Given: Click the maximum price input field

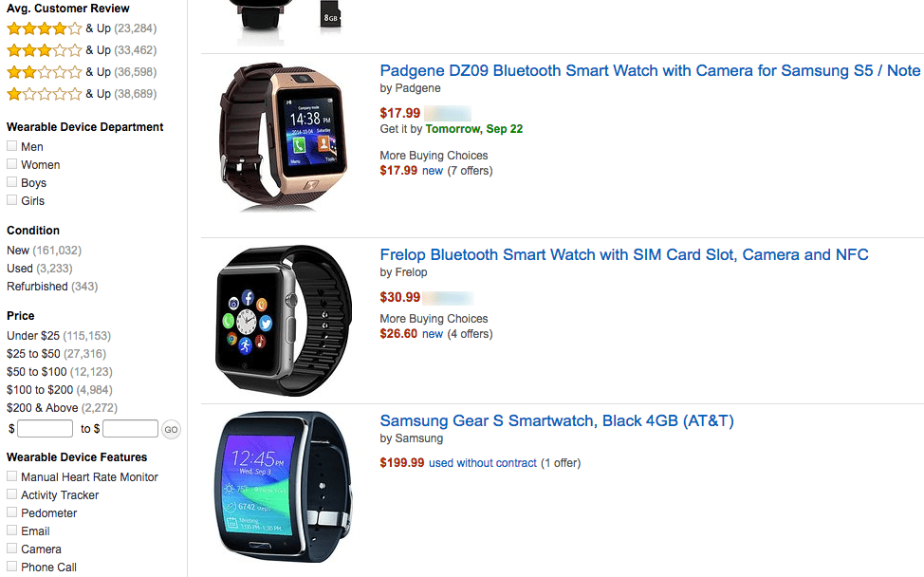Looking at the screenshot, I should click(x=130, y=428).
